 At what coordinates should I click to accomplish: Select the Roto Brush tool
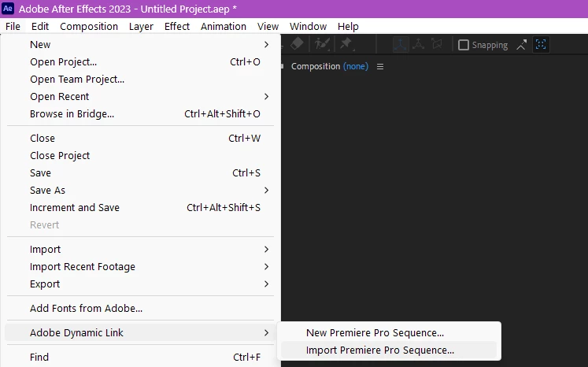322,44
